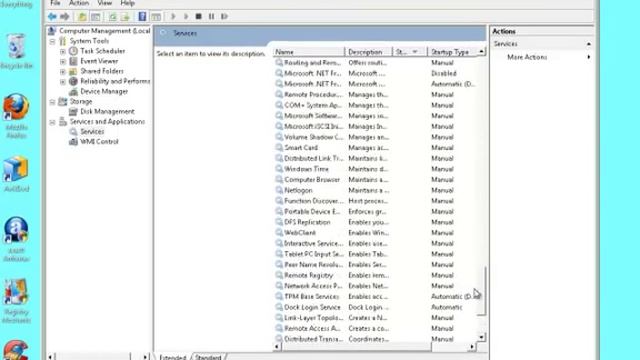The width and height of the screenshot is (640, 360).
Task: Open the Action menu
Action: [x=79, y=3]
